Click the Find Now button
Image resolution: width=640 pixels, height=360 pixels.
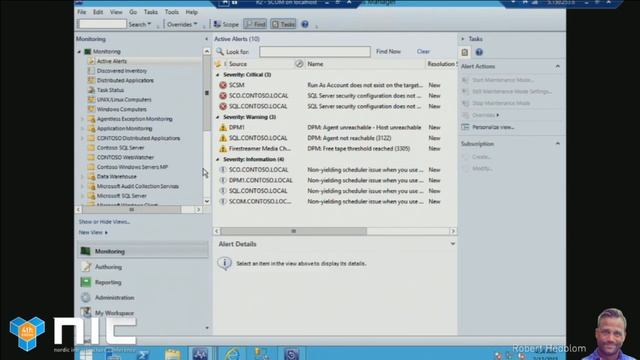[x=388, y=52]
